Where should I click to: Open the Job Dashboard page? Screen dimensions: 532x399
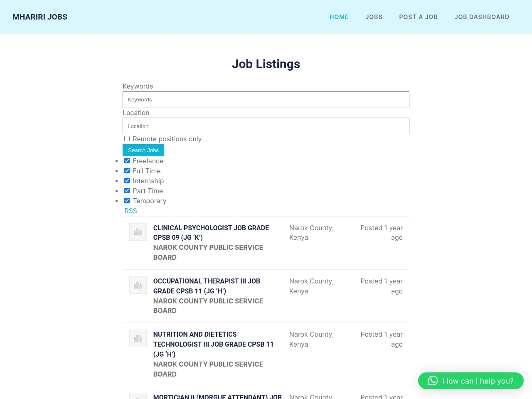coord(482,17)
